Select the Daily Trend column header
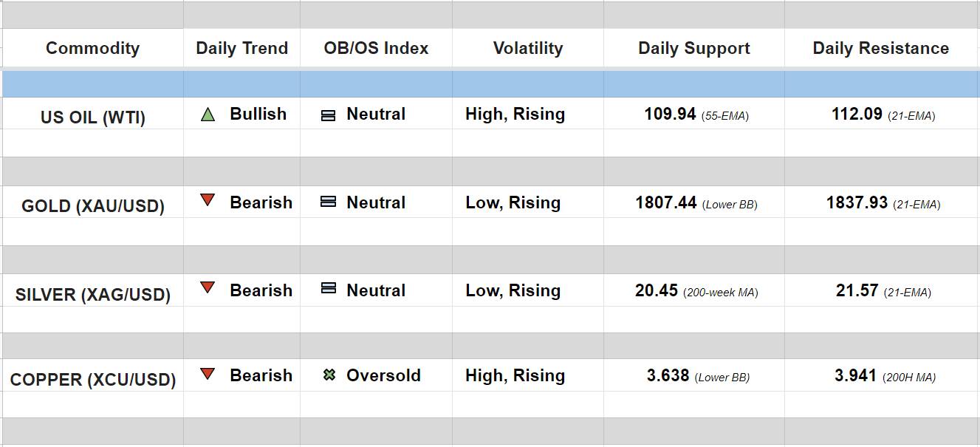Image resolution: width=980 pixels, height=447 pixels. coord(241,49)
